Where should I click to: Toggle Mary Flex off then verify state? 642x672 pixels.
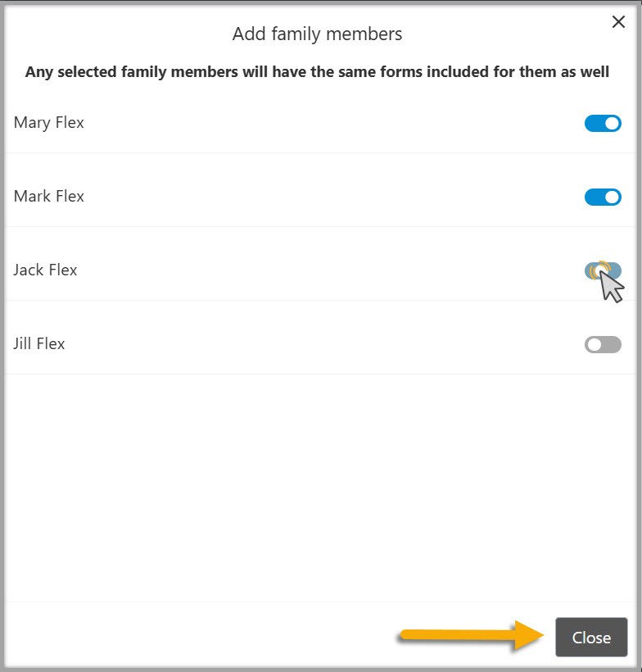click(x=603, y=123)
